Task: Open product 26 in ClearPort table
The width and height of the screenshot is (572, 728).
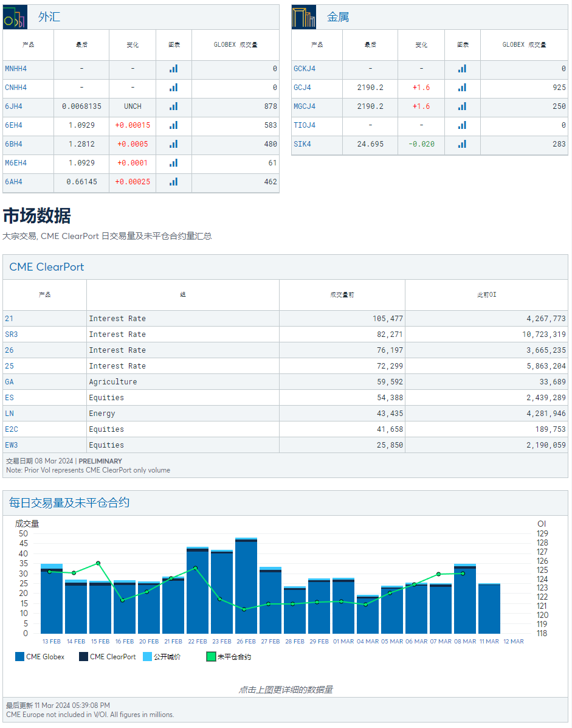Action: 9,350
